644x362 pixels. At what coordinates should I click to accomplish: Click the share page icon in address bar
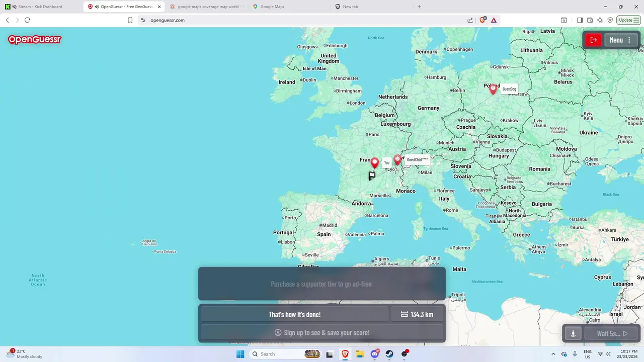(x=470, y=20)
